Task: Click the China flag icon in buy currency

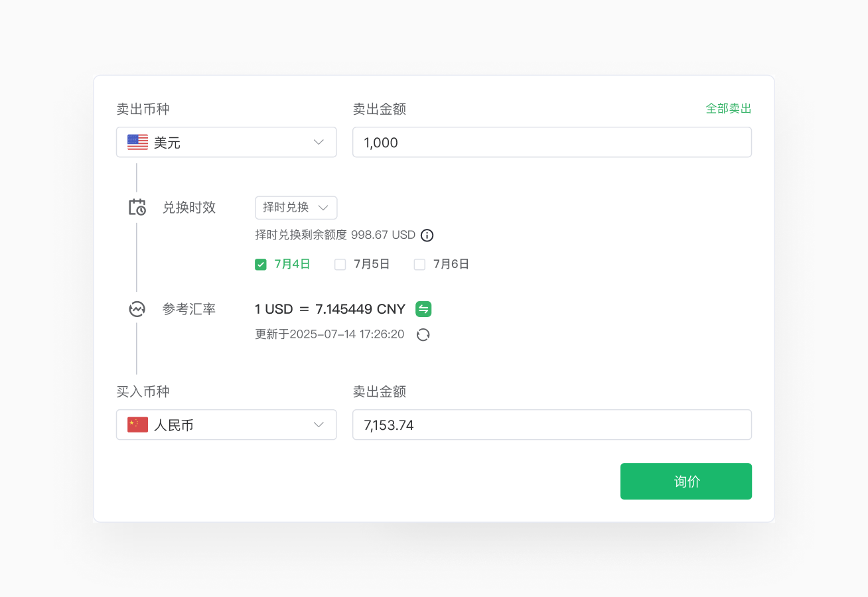Action: pyautogui.click(x=138, y=425)
